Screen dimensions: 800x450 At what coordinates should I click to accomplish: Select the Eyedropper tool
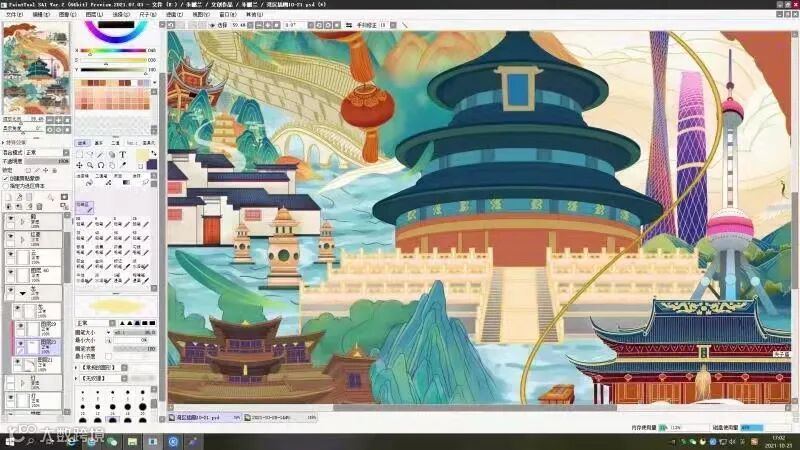pyautogui.click(x=123, y=165)
